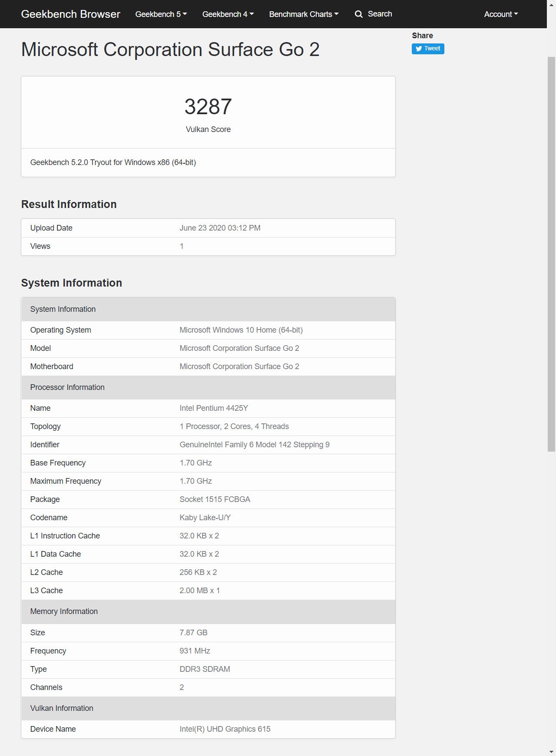Expand the Benchmark Charts menu
Image resolution: width=556 pixels, height=756 pixels.
304,14
